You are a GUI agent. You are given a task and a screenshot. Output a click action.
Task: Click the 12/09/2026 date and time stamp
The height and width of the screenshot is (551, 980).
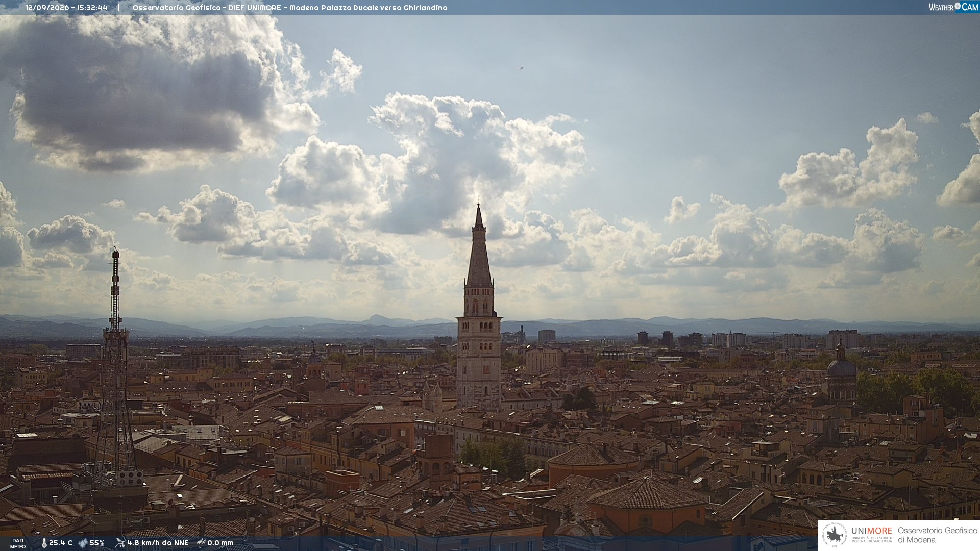[66, 8]
